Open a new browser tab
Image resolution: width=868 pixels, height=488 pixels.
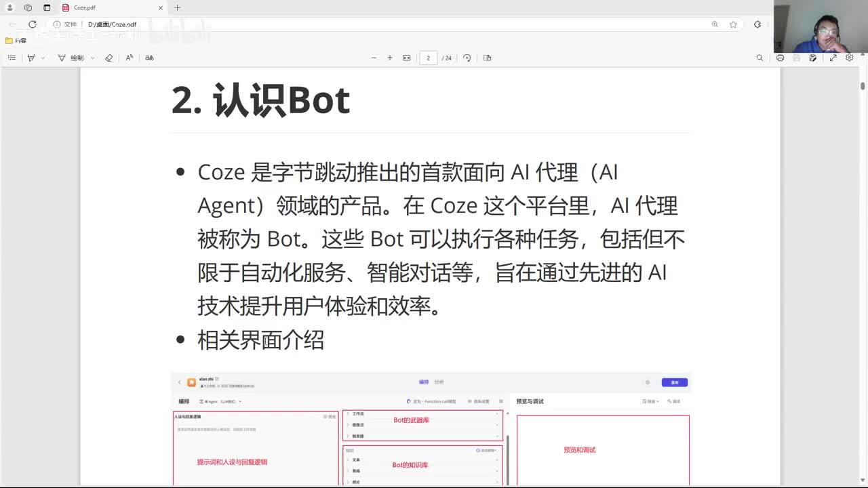click(178, 7)
